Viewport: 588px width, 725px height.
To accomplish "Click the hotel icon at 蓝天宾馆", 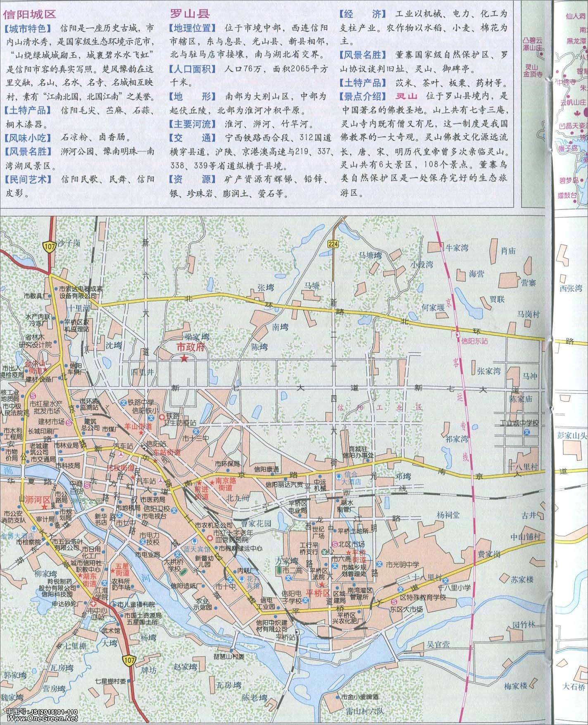I will click(x=194, y=540).
